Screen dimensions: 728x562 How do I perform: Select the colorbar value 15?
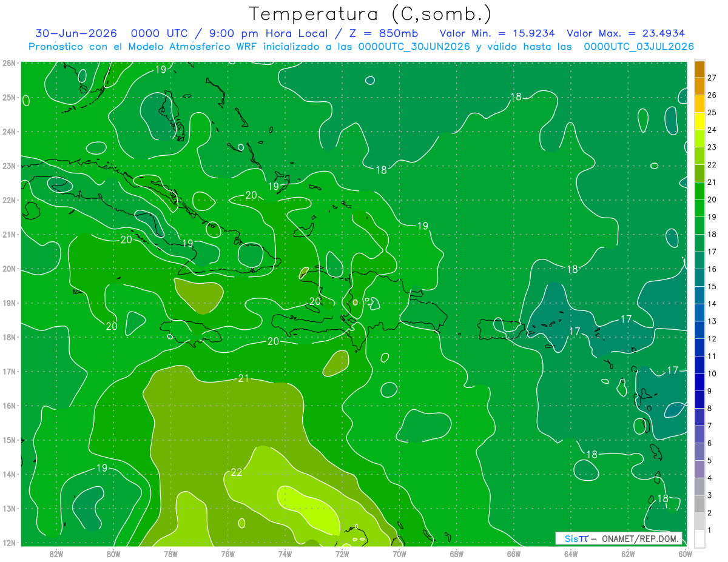tap(712, 286)
